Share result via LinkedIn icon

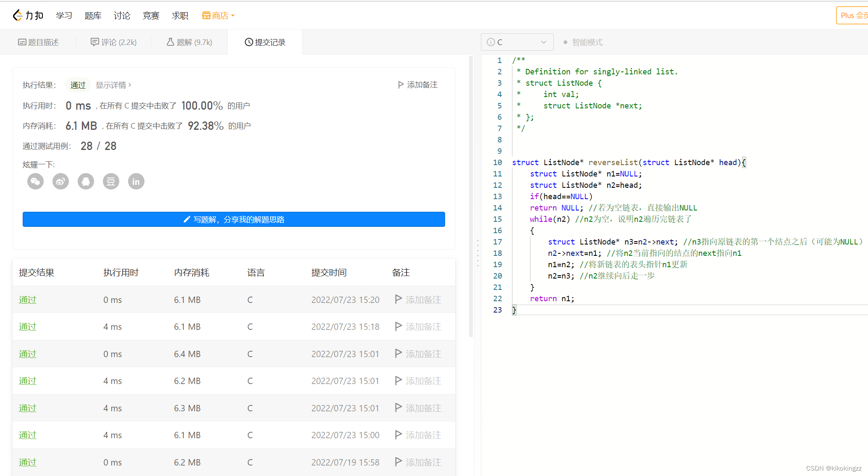[136, 181]
